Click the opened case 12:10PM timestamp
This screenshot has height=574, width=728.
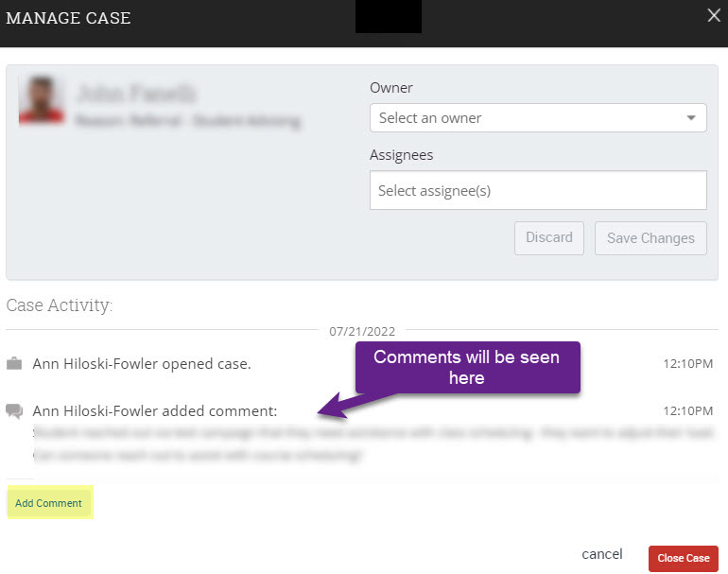click(688, 364)
